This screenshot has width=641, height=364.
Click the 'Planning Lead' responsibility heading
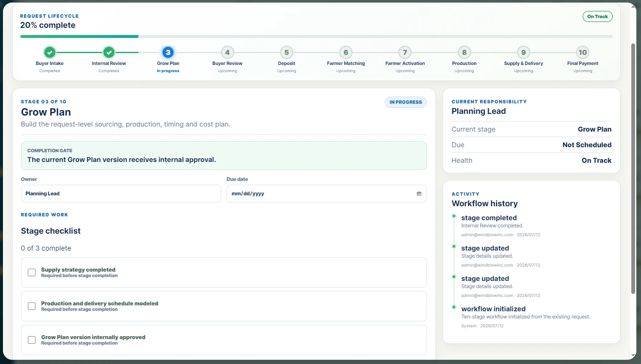(x=478, y=111)
